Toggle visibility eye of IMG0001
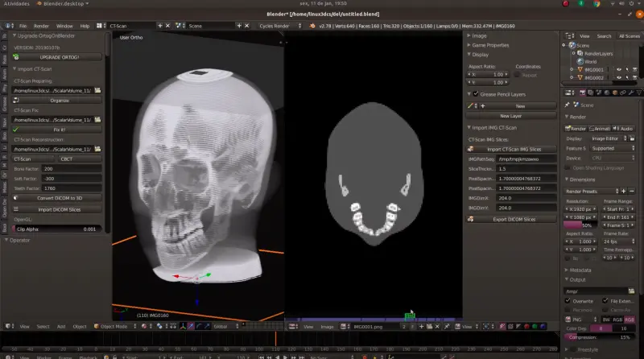 coord(619,69)
